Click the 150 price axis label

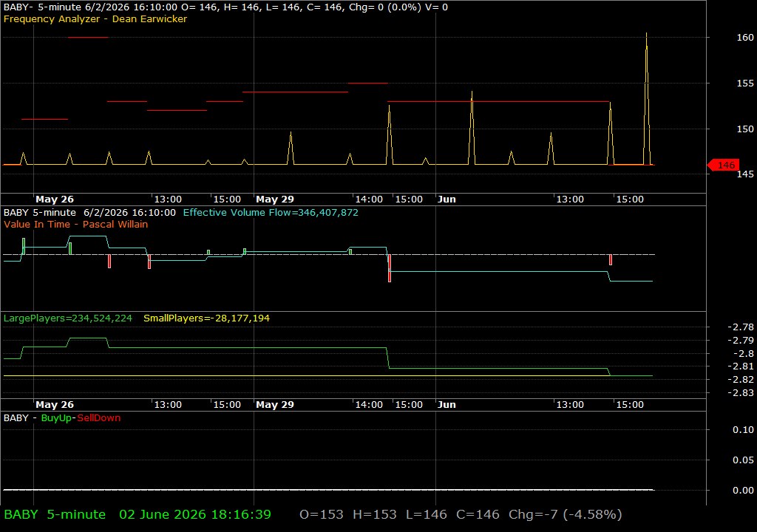click(745, 129)
